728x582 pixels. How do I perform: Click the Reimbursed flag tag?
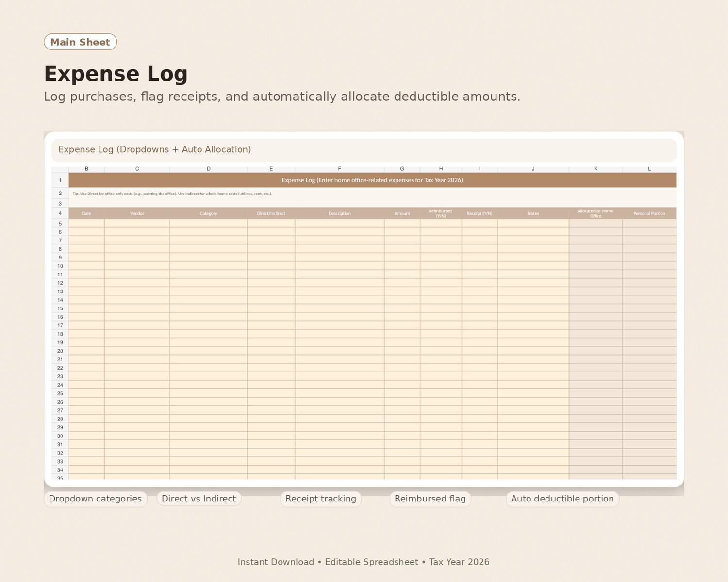[430, 499]
